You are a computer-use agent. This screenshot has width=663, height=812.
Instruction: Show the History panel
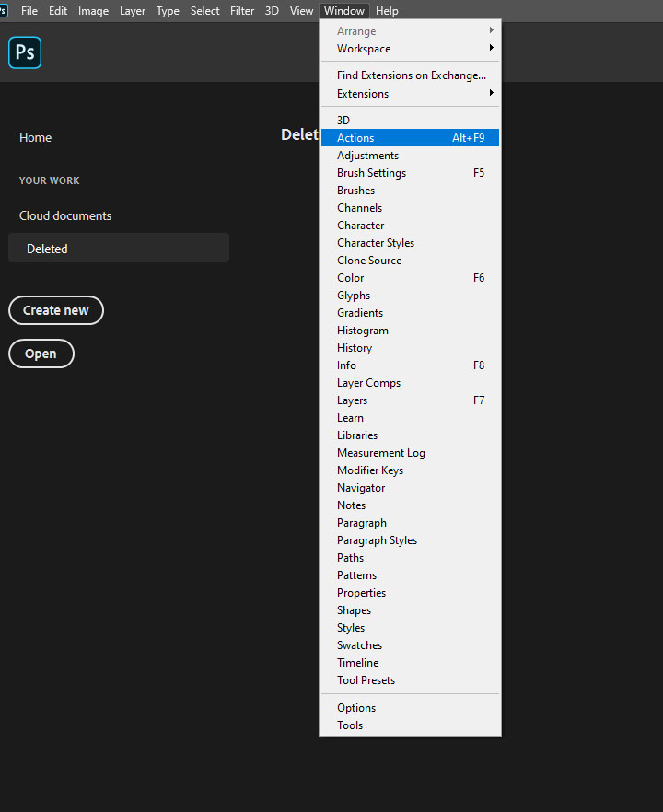tap(355, 348)
